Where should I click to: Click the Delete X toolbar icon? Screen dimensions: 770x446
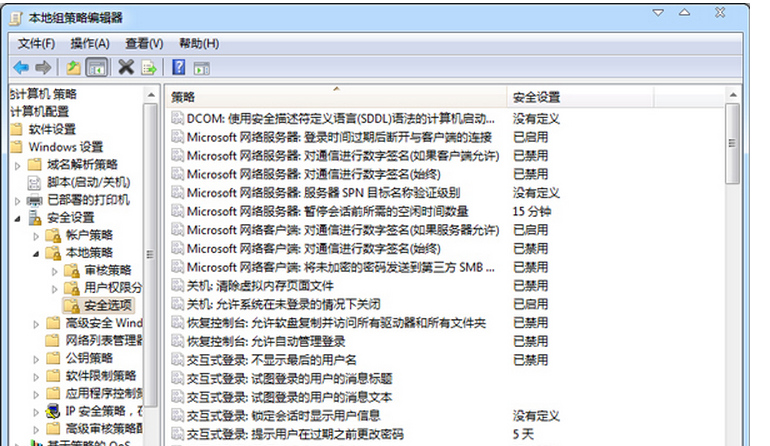click(x=126, y=67)
